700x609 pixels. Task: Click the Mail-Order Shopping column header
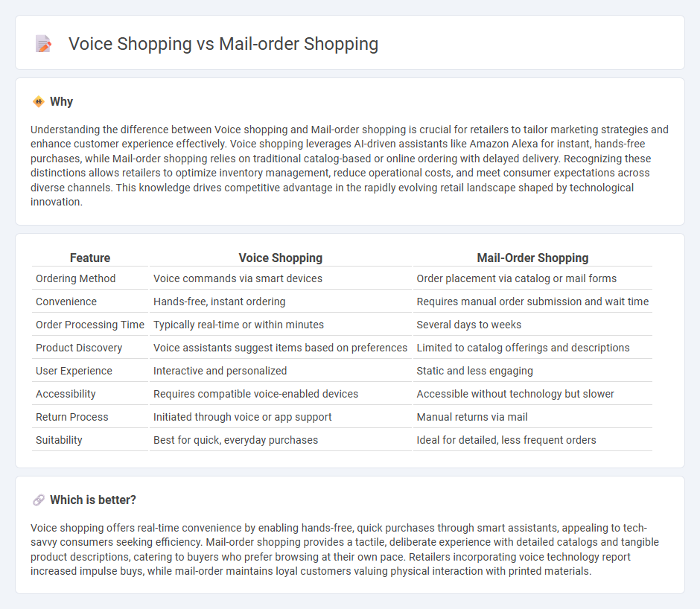pos(532,258)
